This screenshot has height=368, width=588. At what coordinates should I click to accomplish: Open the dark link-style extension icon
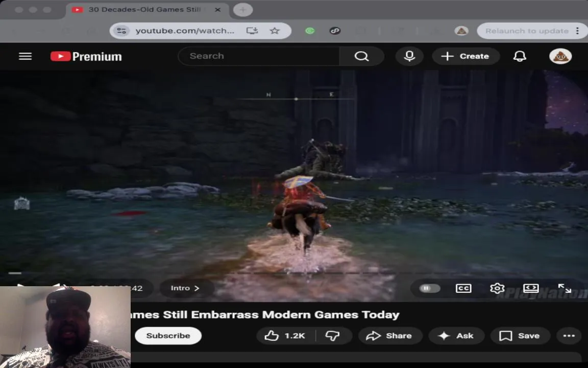tap(335, 31)
